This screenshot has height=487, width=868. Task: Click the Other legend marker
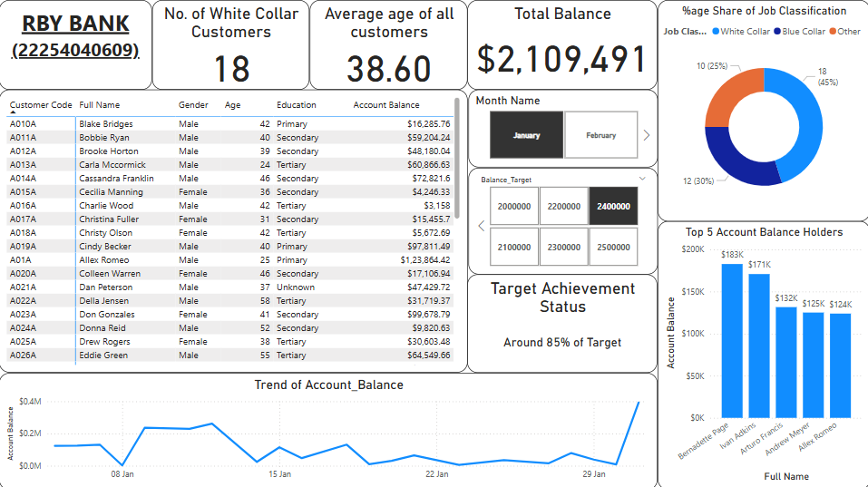pyautogui.click(x=833, y=32)
